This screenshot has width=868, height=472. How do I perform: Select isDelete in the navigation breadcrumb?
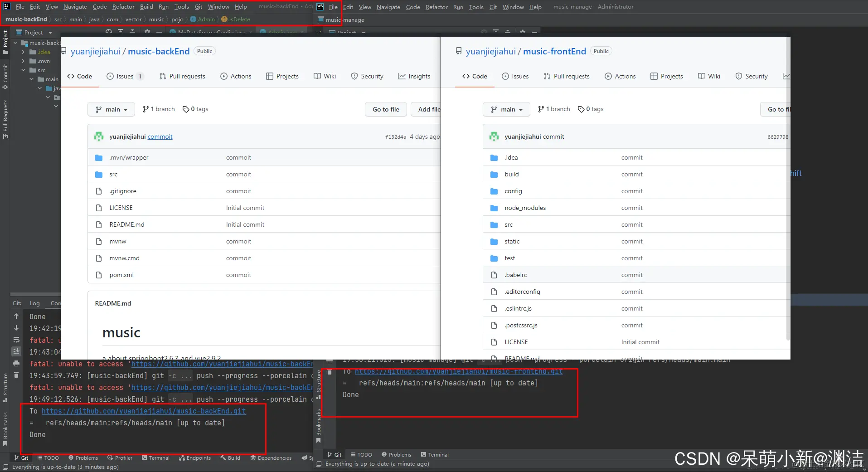pyautogui.click(x=236, y=19)
